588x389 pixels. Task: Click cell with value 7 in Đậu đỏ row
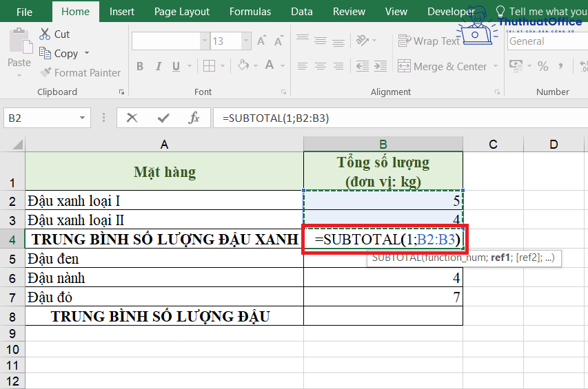pos(383,297)
